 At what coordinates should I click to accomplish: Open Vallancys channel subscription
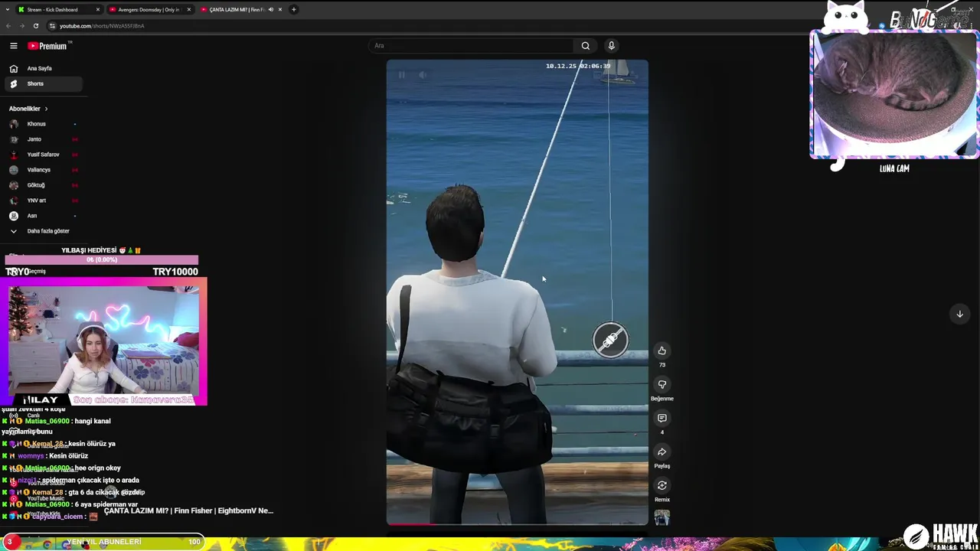coord(44,170)
